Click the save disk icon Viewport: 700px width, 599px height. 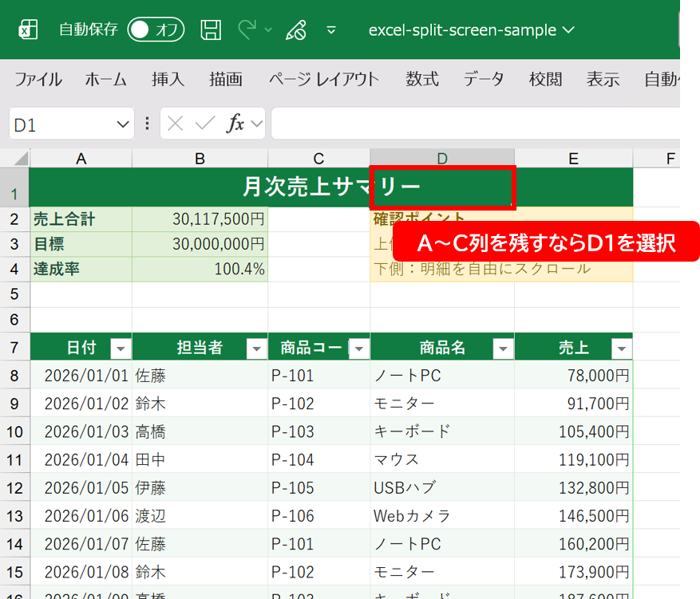click(211, 30)
